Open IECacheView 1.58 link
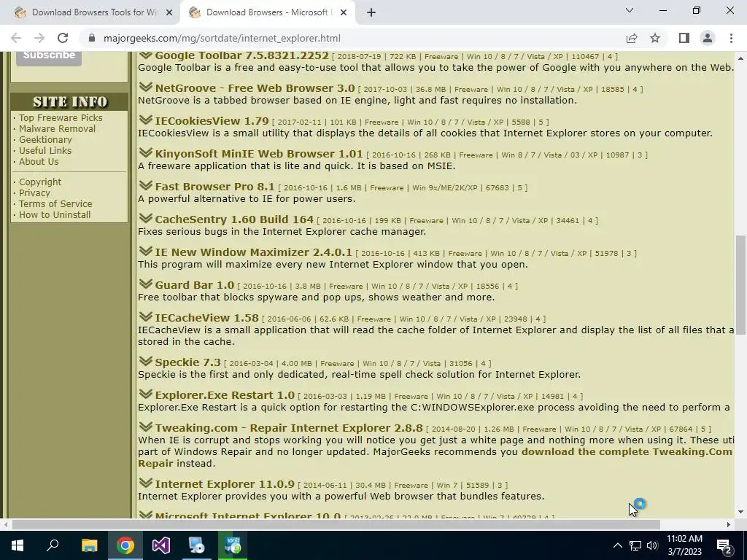The width and height of the screenshot is (747, 560). point(206,319)
